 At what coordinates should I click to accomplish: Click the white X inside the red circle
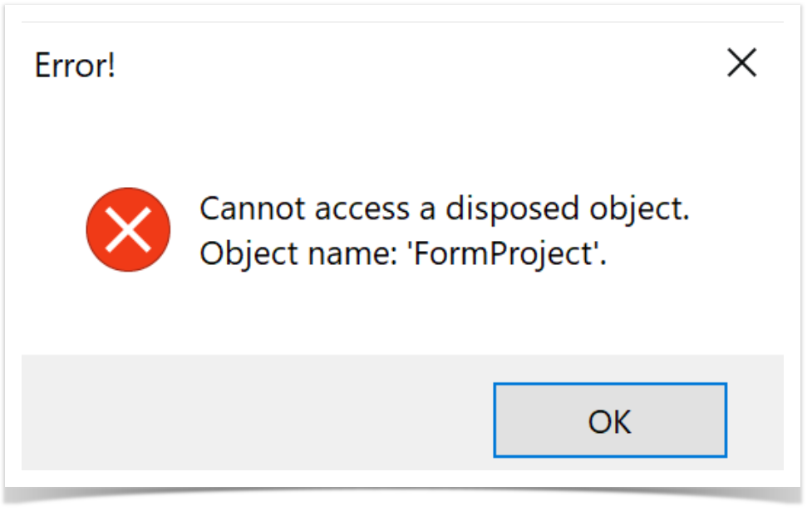coord(129,229)
